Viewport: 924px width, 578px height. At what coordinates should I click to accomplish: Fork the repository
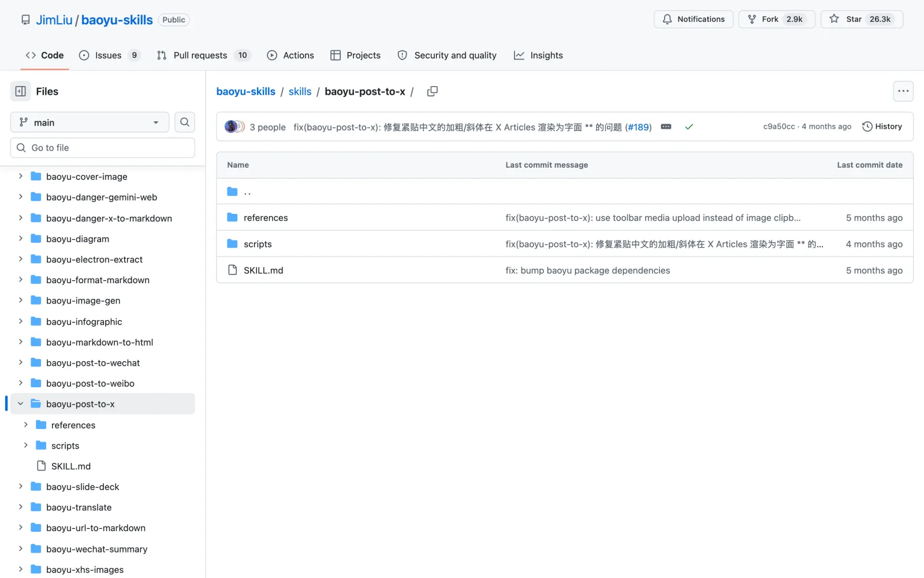point(776,19)
